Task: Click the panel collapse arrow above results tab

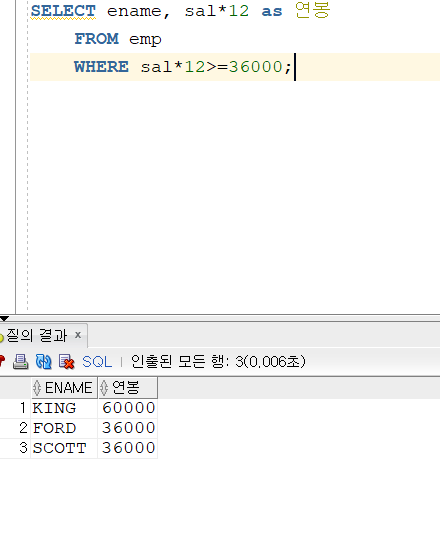Action: pos(4,319)
